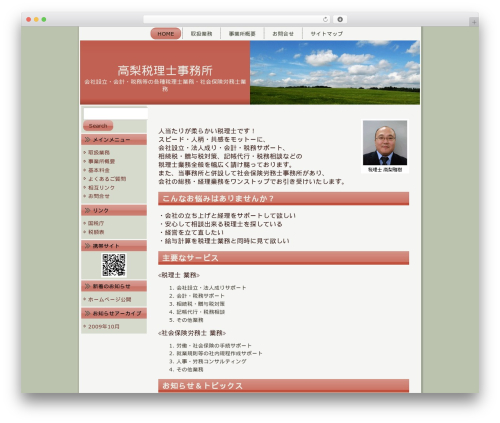
Task: Open the 取扱業務 top menu item
Action: click(x=201, y=34)
